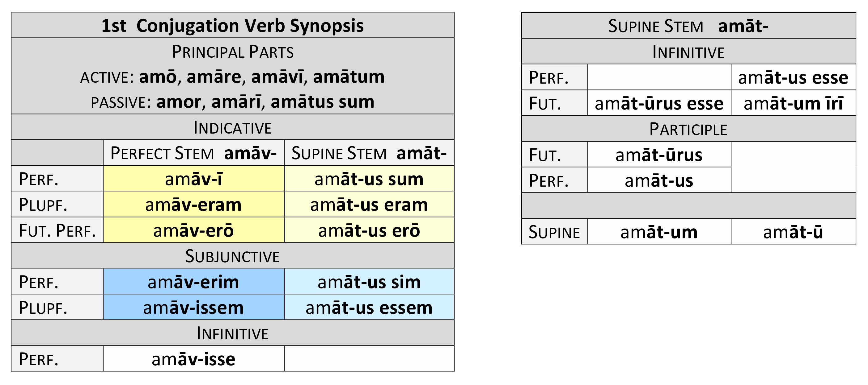Select the "amāt-us sum" cell

pyautogui.click(x=369, y=179)
